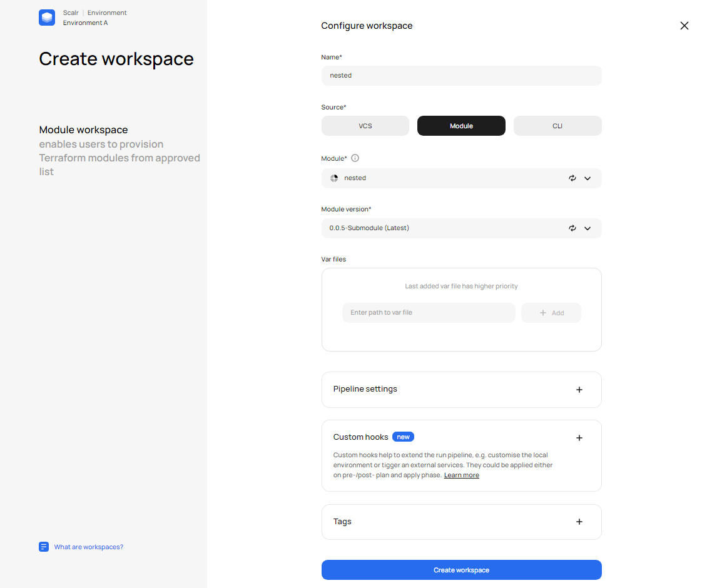Select Module as the source
Image resolution: width=702 pixels, height=588 pixels.
click(461, 126)
